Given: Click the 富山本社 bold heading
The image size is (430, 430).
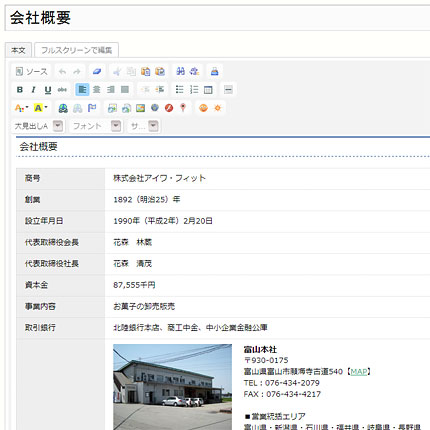Looking at the screenshot, I should 260,349.
